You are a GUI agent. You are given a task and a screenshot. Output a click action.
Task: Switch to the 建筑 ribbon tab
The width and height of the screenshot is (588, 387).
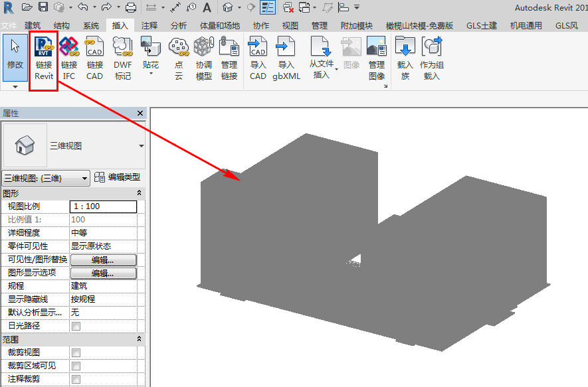[x=33, y=25]
